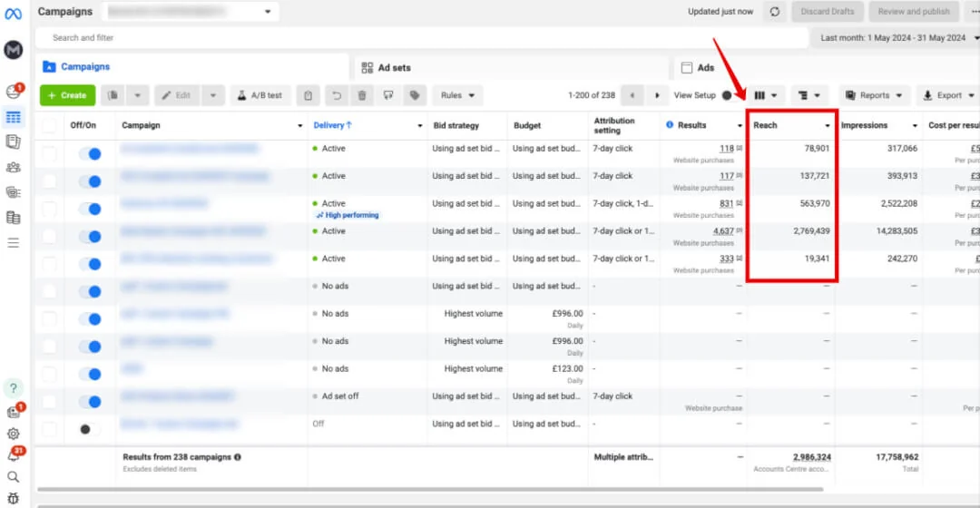The image size is (980, 508).
Task: Toggle the Ad set off campaign switch
Action: coord(91,401)
